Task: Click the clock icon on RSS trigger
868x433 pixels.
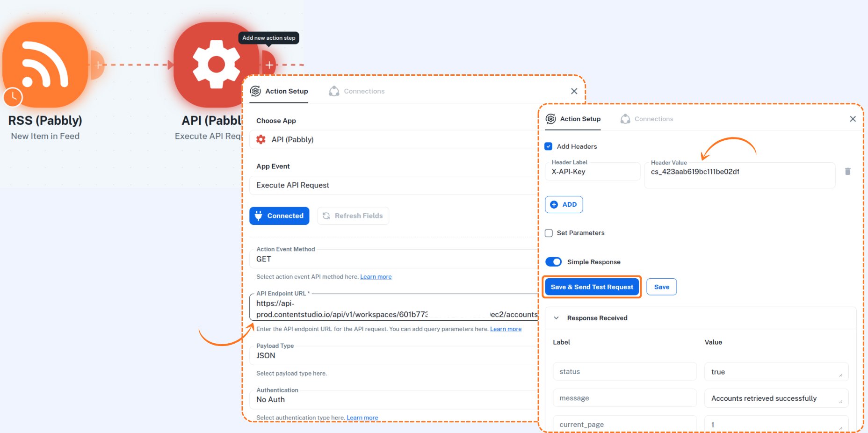Action: pyautogui.click(x=13, y=97)
